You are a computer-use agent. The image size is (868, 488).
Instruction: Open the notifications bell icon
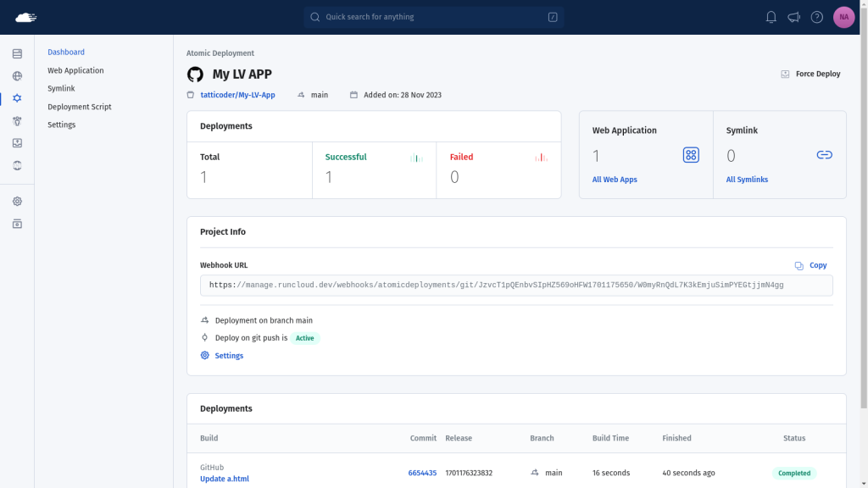tap(771, 17)
